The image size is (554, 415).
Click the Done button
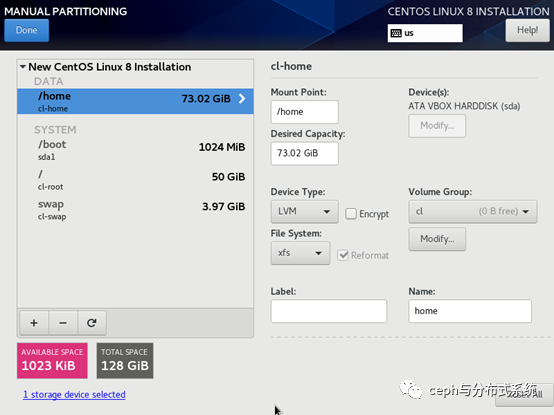(26, 30)
